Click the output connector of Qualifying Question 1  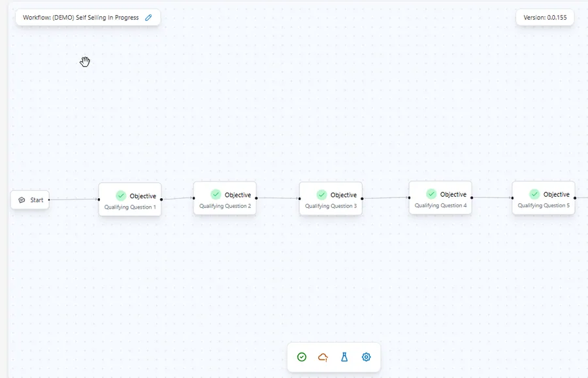click(x=161, y=199)
